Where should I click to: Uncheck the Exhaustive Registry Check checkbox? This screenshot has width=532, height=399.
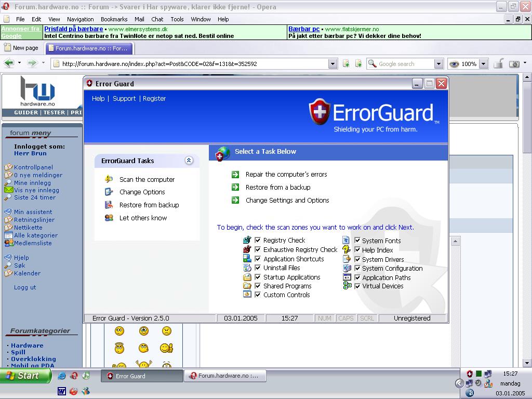(x=258, y=249)
